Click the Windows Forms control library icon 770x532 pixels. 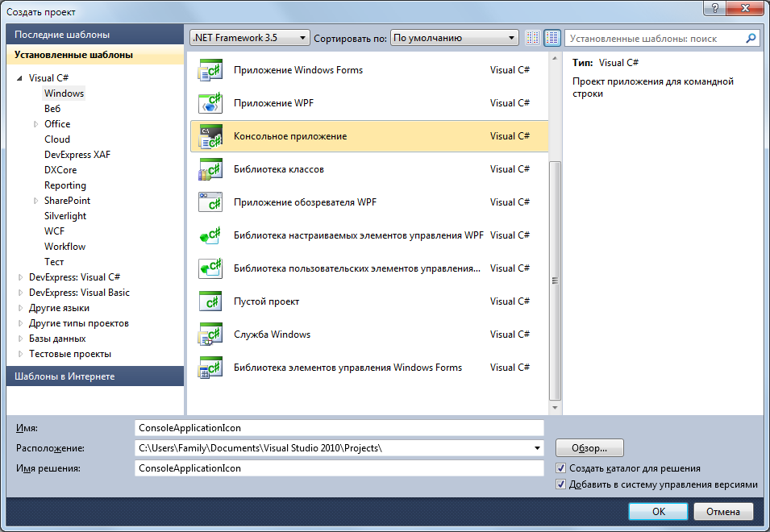[210, 368]
